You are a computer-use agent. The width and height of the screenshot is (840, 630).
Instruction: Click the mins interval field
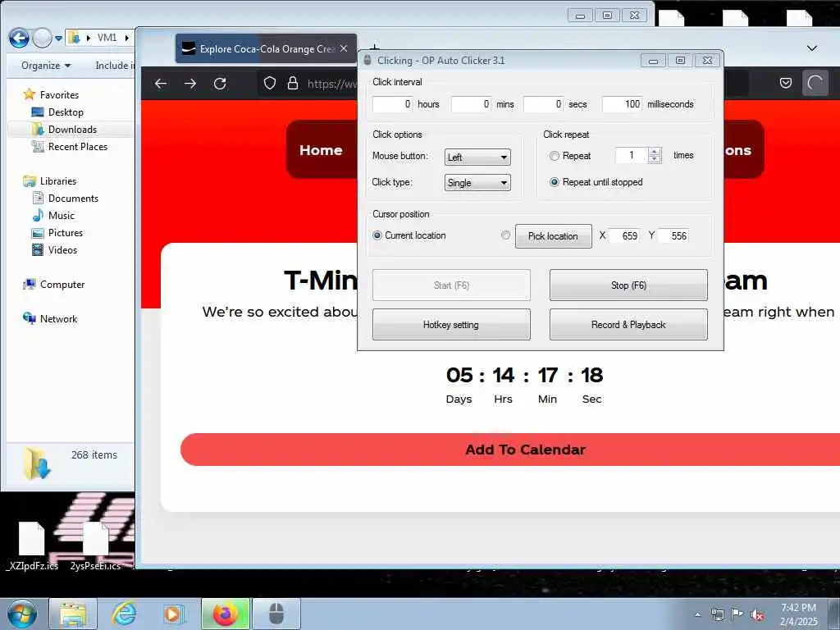click(471, 104)
